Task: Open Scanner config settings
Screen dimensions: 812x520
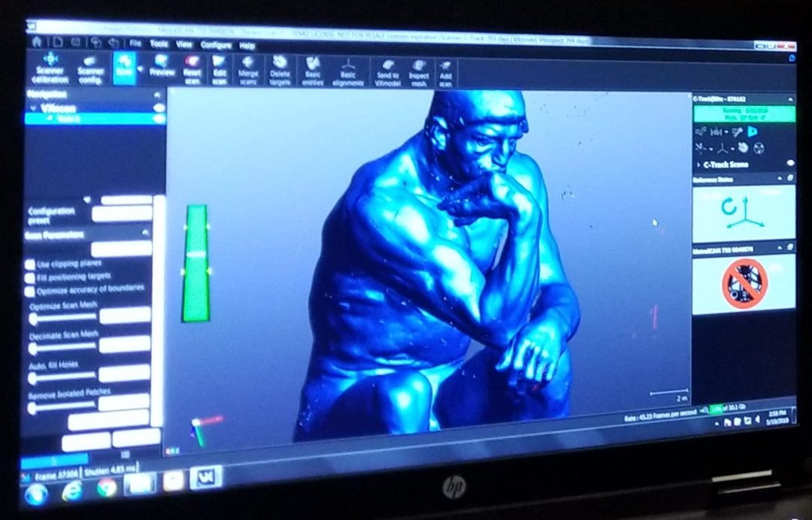Action: tap(91, 71)
